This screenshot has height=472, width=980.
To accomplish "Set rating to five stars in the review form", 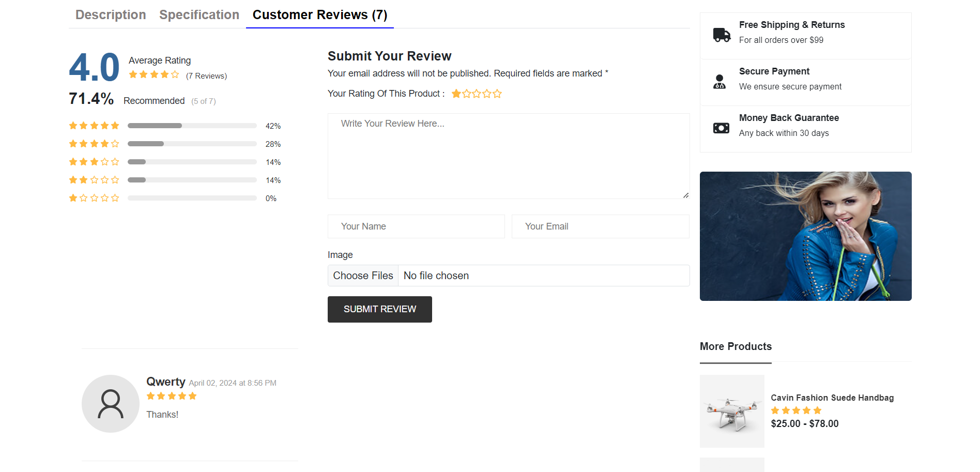I will (x=497, y=94).
